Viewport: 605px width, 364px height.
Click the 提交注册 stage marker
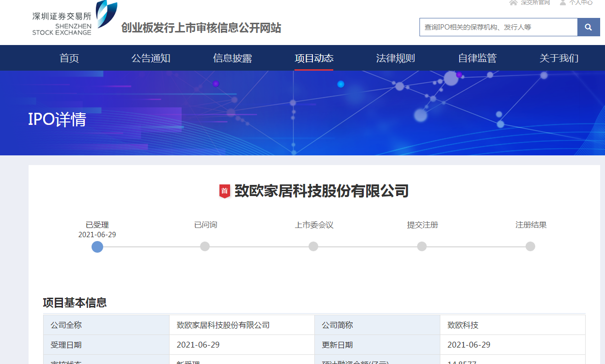click(x=422, y=246)
